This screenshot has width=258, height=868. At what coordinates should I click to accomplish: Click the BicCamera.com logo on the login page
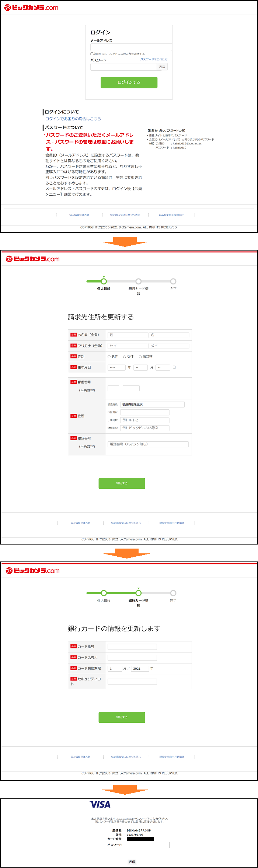(x=31, y=8)
